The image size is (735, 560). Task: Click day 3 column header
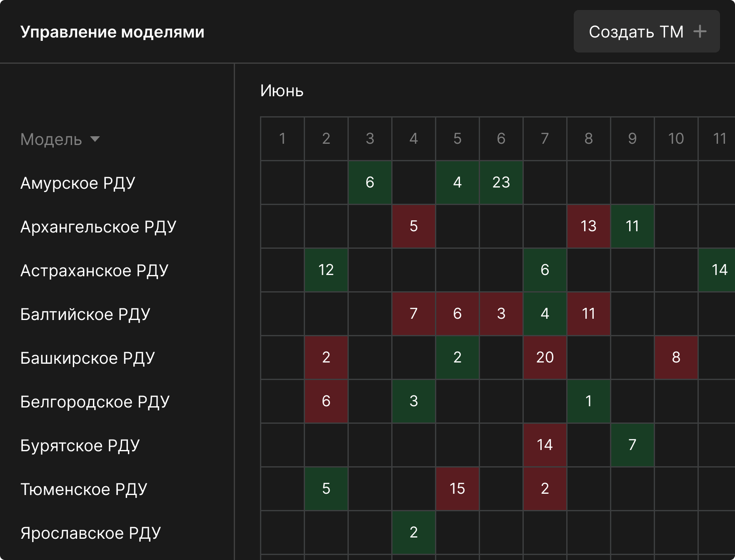370,139
